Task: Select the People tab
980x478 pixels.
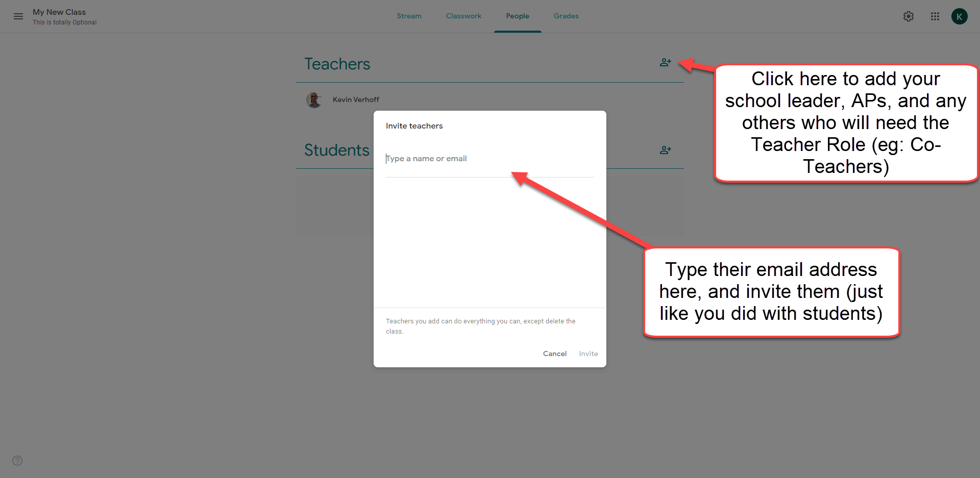Action: [x=517, y=16]
